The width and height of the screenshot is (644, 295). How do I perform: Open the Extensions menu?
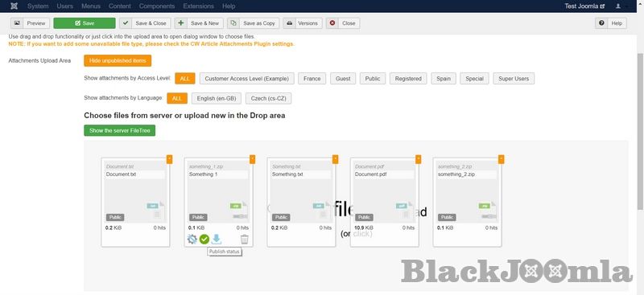point(198,6)
